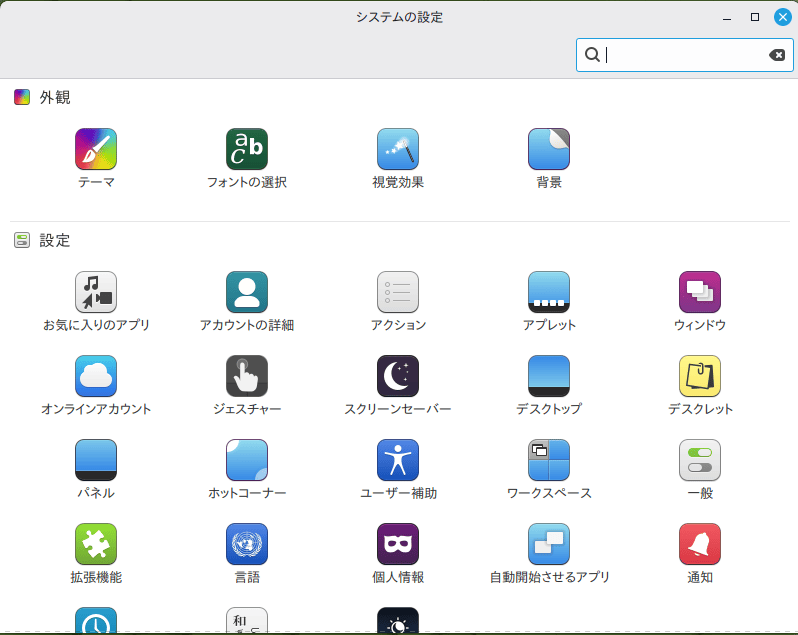Open the テーマ (Themes) settings icon
The width and height of the screenshot is (798, 635).
click(96, 149)
